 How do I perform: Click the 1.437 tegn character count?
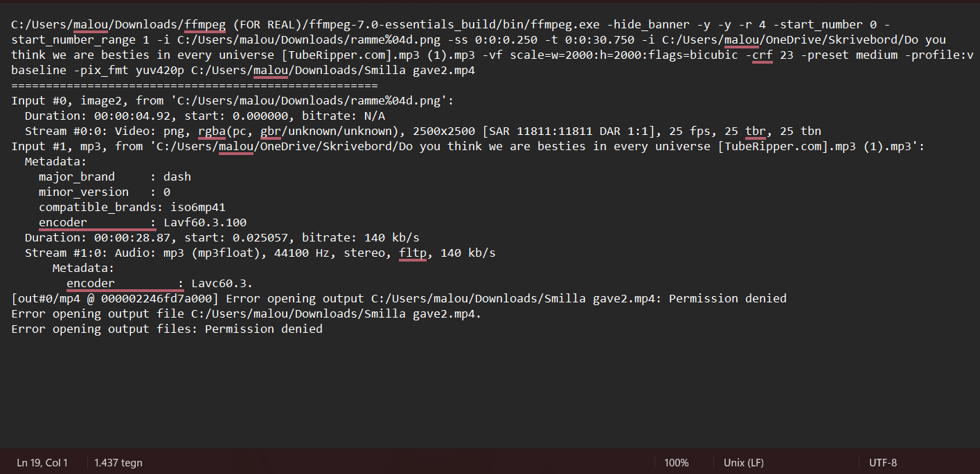(x=118, y=462)
